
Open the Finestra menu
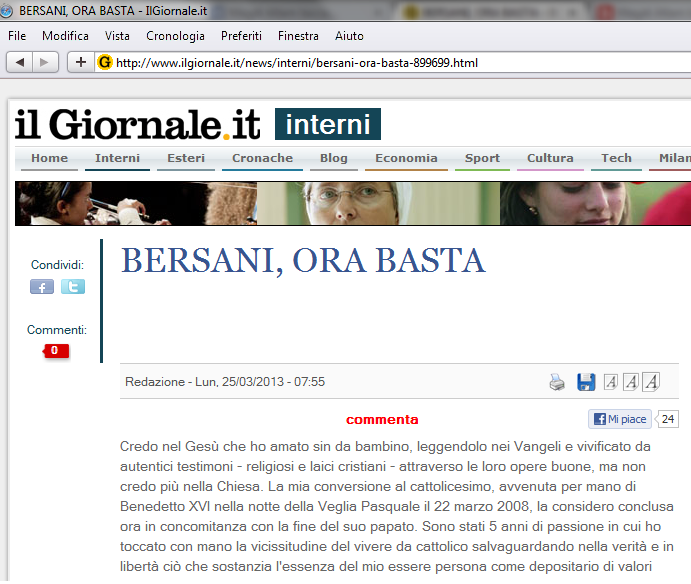298,36
